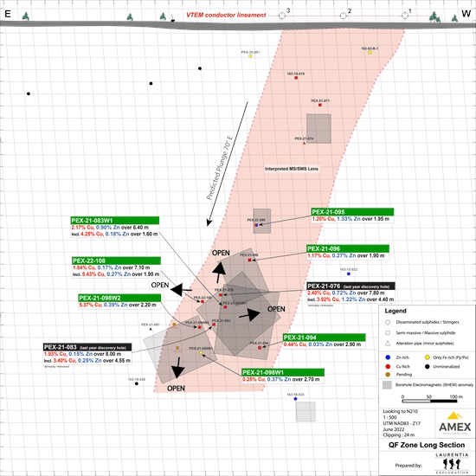Viewport: 476px width, 476px height.
Task: Select the Alteration pipe triangle symbol
Action: click(x=388, y=344)
